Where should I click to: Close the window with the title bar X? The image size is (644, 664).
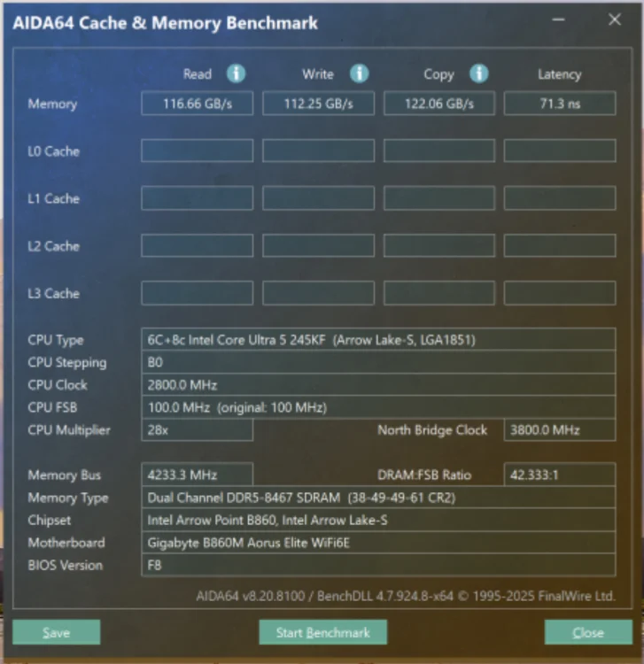[615, 19]
